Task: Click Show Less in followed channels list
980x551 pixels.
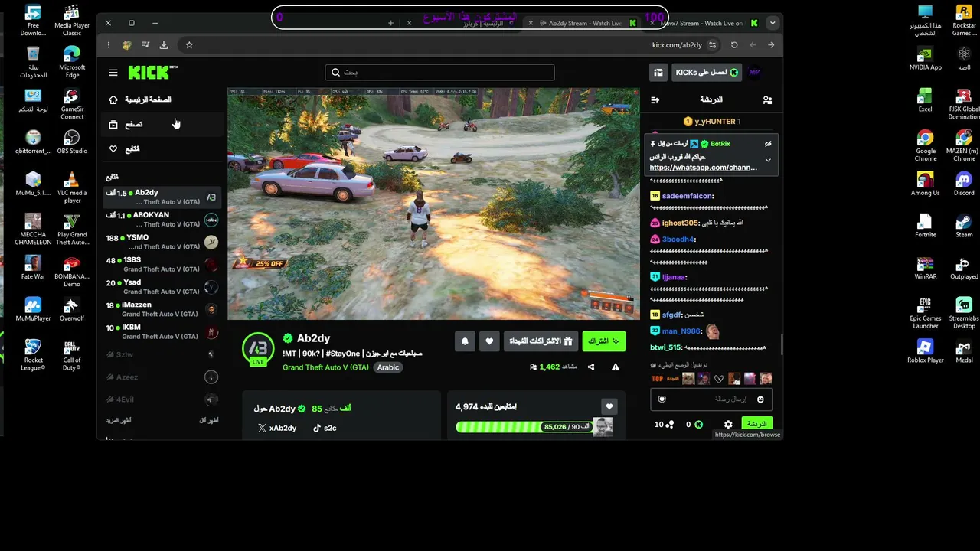Action: [208, 420]
